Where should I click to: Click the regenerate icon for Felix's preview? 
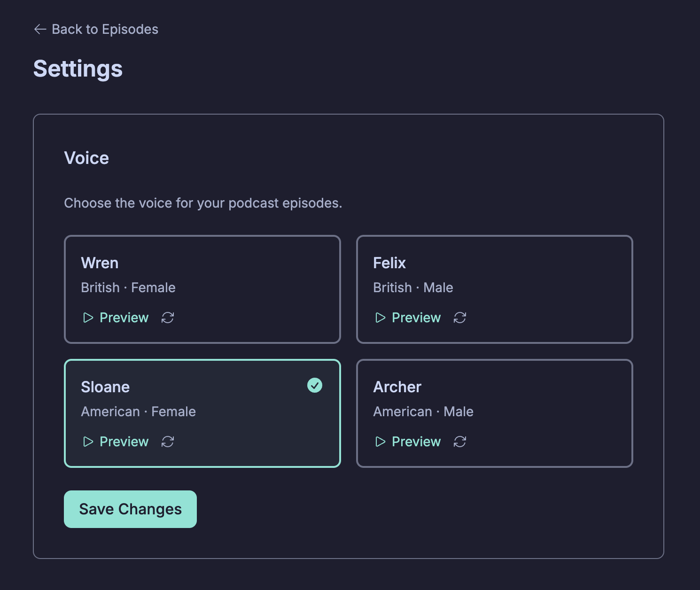pyautogui.click(x=460, y=318)
